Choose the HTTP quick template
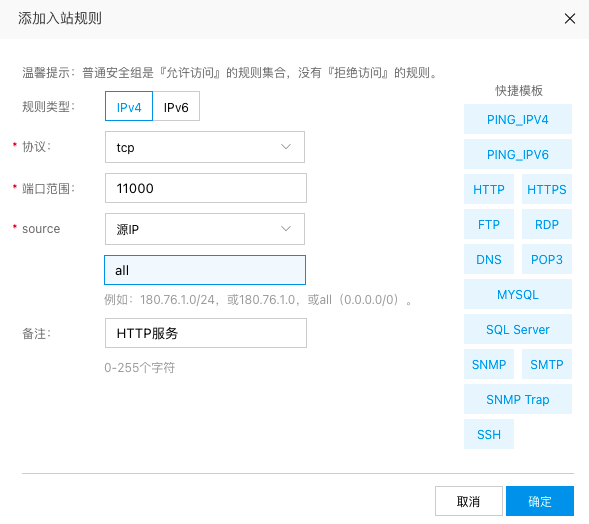The width and height of the screenshot is (589, 524). click(x=489, y=189)
